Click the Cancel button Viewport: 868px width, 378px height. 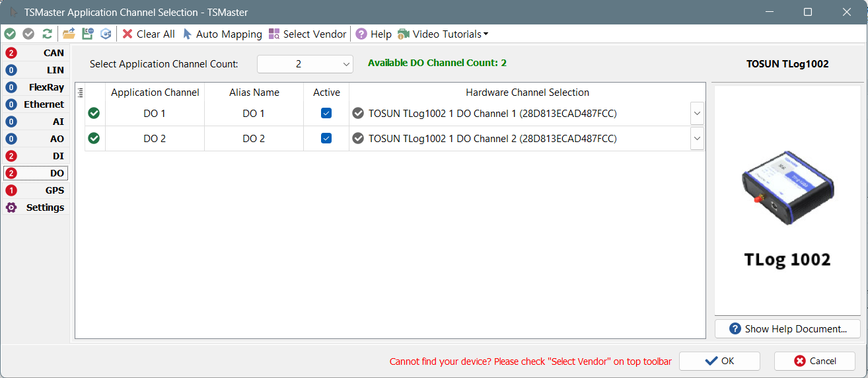[814, 361]
